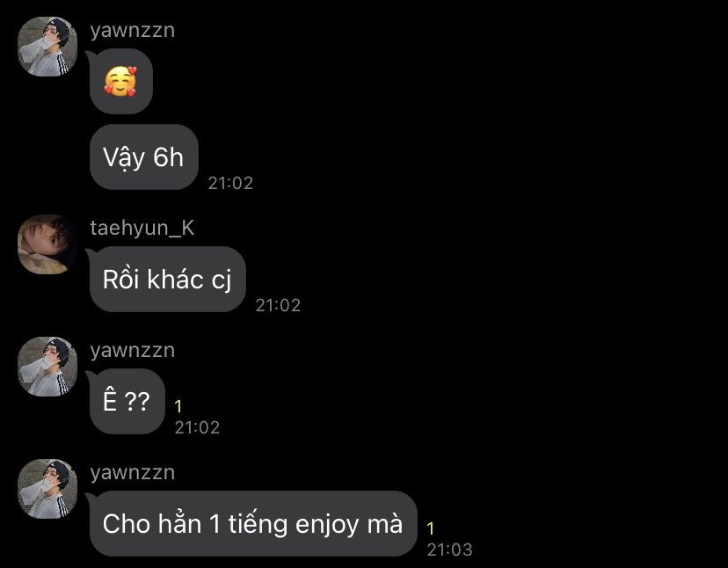Click the 21:02 timestamp under 'Ê ??' count
Screen dimensions: 728x568
tap(197, 427)
